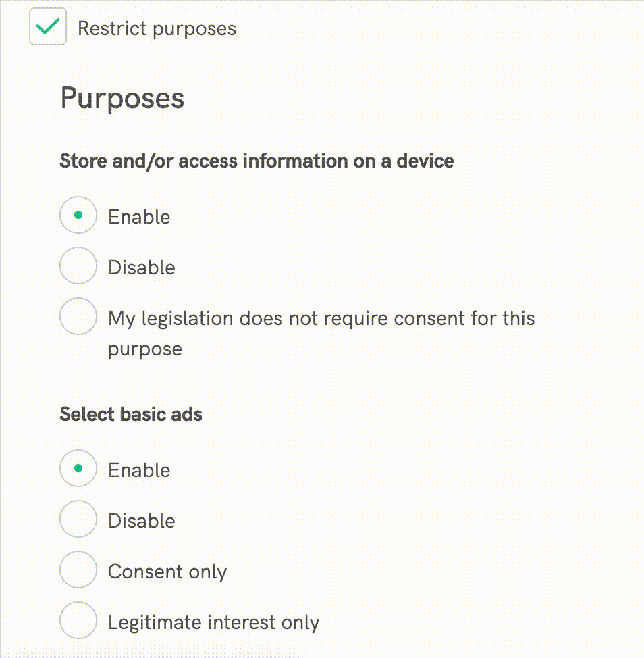Click 'My legislation does not require consent' text
644x658 pixels.
coord(321,318)
